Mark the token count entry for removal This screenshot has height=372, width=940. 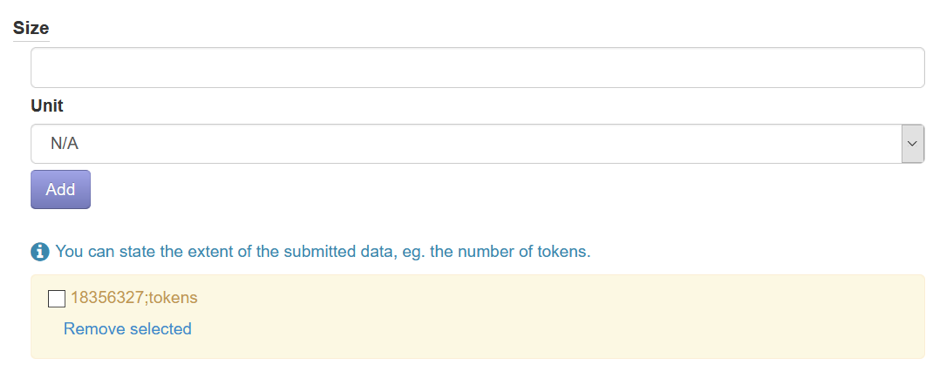56,298
